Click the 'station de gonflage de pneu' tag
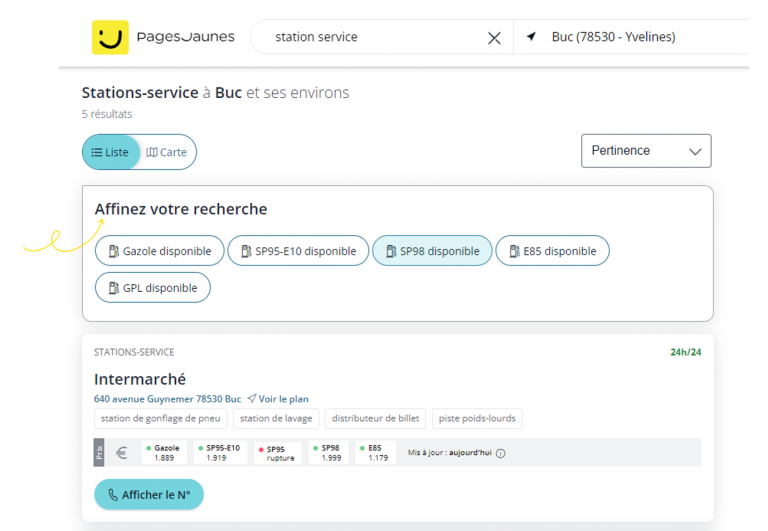The height and width of the screenshot is (531, 768). 161,418
